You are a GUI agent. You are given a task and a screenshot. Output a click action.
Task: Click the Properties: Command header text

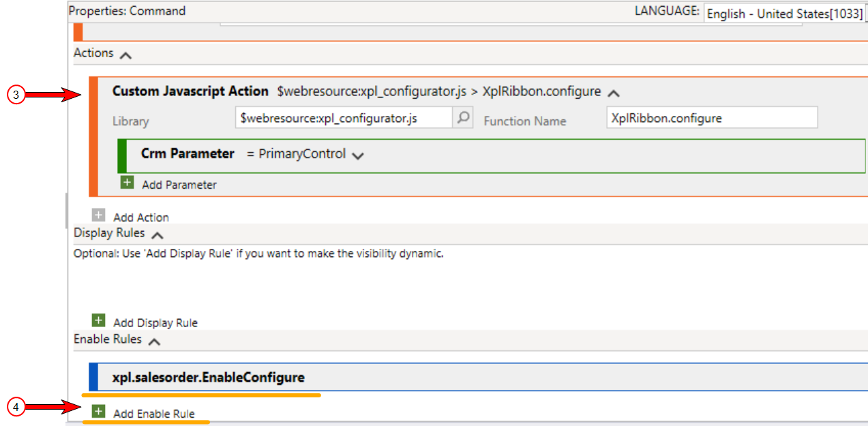click(x=128, y=11)
